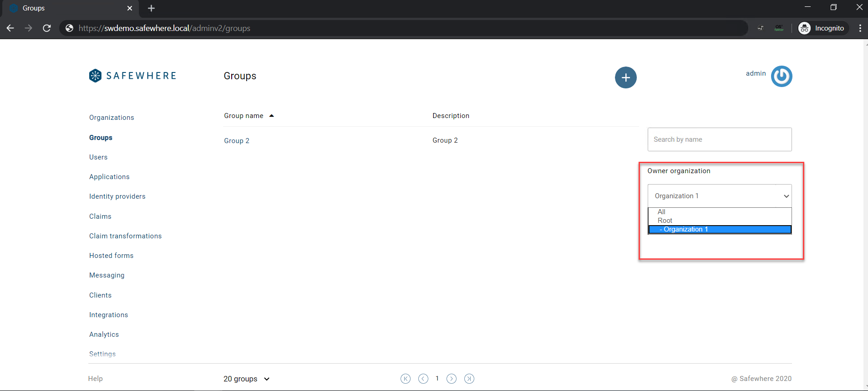Navigate to Users section

[98, 157]
